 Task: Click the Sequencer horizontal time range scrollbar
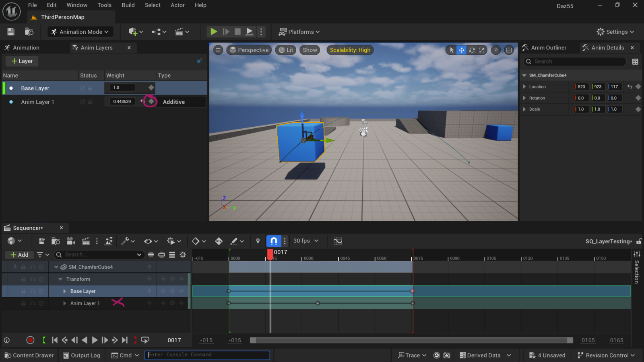(411, 340)
